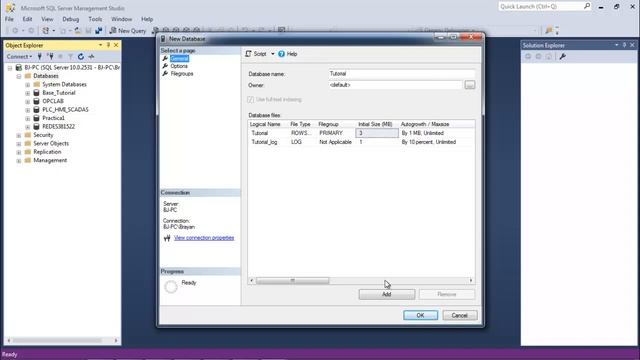The image size is (640, 360).
Task: Select the General page
Action: click(179, 58)
